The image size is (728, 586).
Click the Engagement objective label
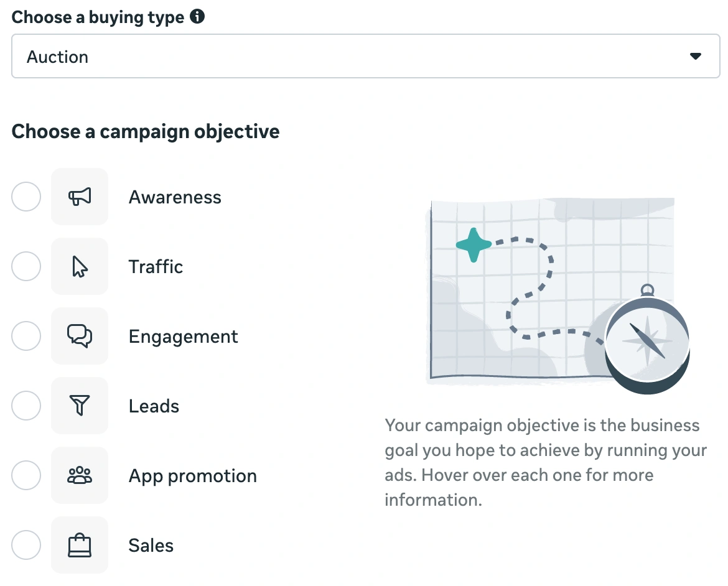coord(183,336)
